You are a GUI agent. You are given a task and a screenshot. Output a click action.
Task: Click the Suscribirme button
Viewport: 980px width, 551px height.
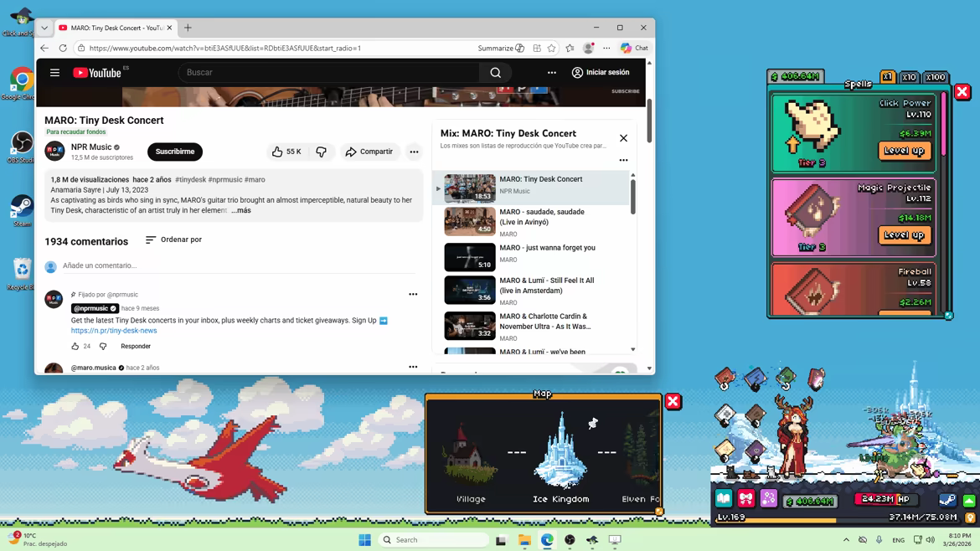click(175, 152)
